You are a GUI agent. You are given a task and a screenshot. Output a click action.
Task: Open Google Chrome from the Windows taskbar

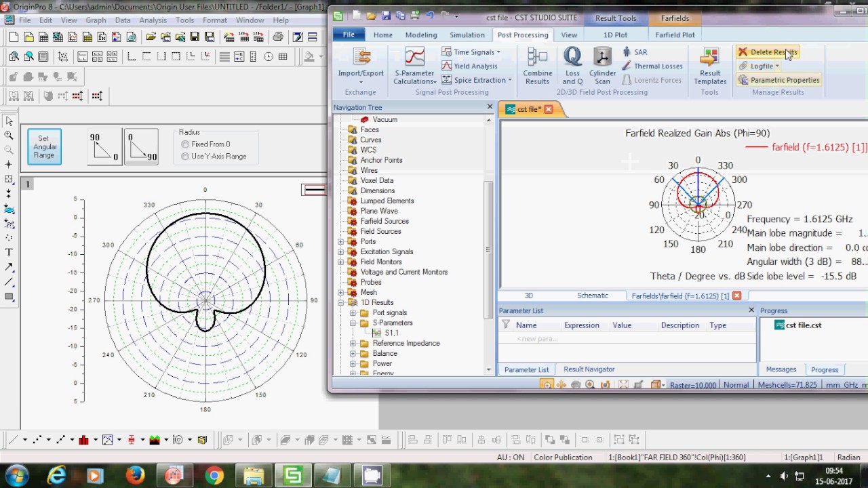click(x=214, y=476)
